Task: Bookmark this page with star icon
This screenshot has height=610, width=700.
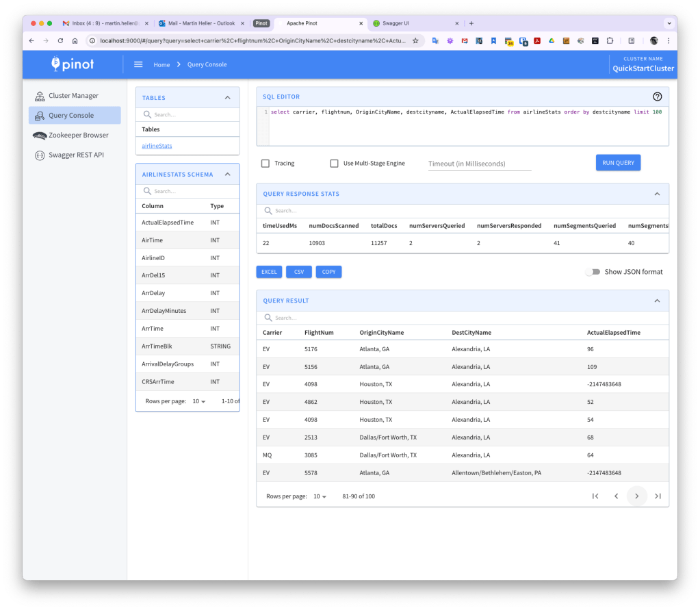Action: [415, 41]
